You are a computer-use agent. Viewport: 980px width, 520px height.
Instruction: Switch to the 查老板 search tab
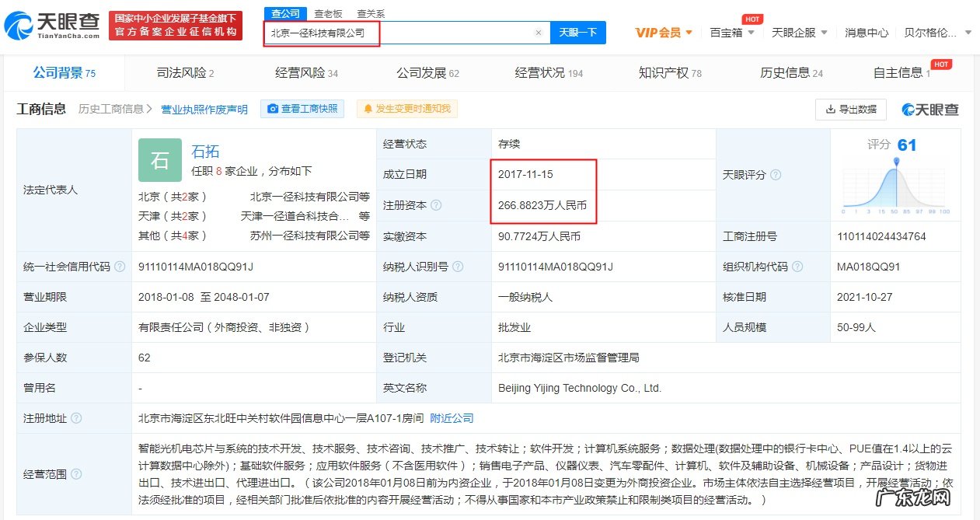pos(326,13)
